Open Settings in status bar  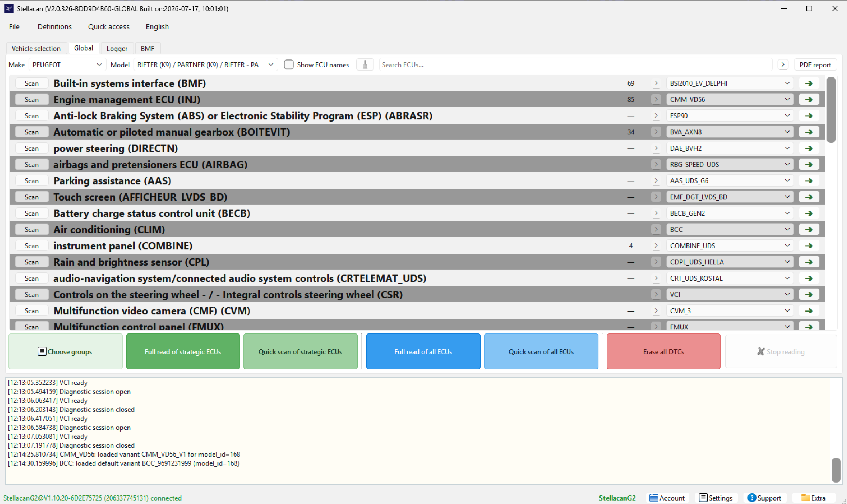click(716, 498)
